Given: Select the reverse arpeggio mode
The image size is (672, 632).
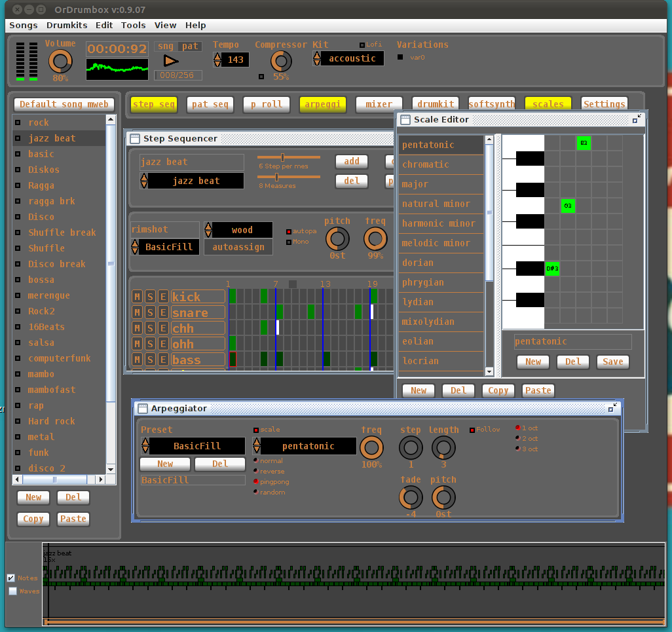Looking at the screenshot, I should point(256,470).
